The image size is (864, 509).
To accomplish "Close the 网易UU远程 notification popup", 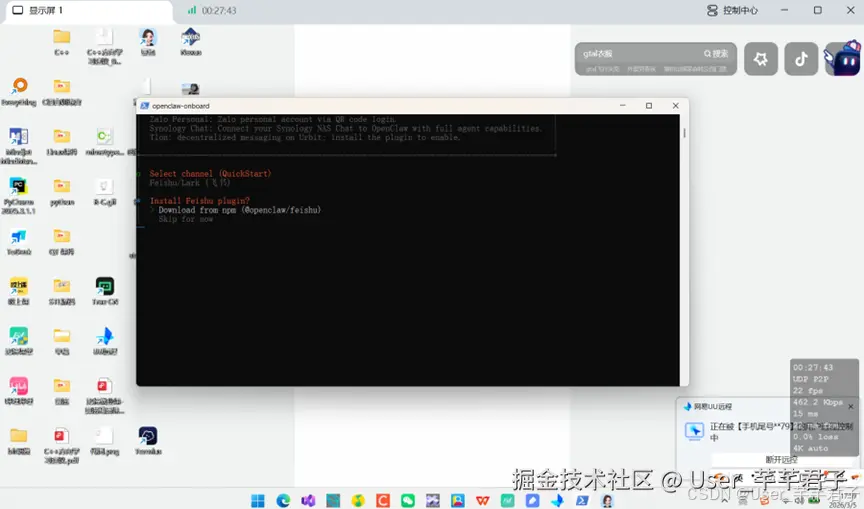I will (851, 407).
